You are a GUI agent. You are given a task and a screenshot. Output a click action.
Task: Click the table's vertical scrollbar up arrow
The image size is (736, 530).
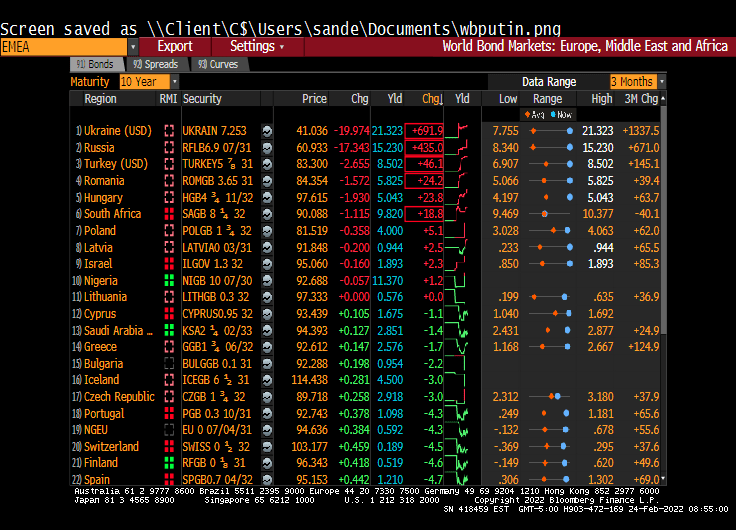click(664, 98)
